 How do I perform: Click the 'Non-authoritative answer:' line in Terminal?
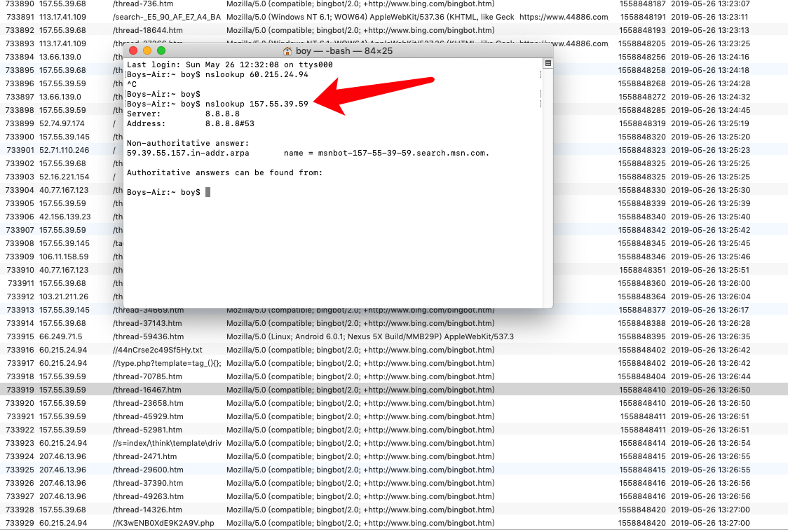click(x=188, y=143)
